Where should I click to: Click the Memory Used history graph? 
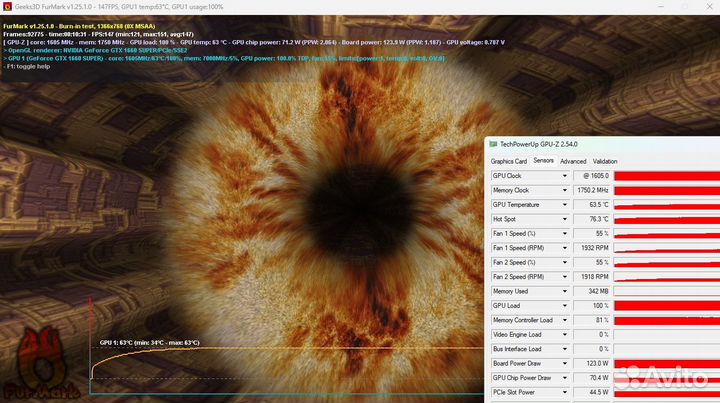[x=667, y=291]
